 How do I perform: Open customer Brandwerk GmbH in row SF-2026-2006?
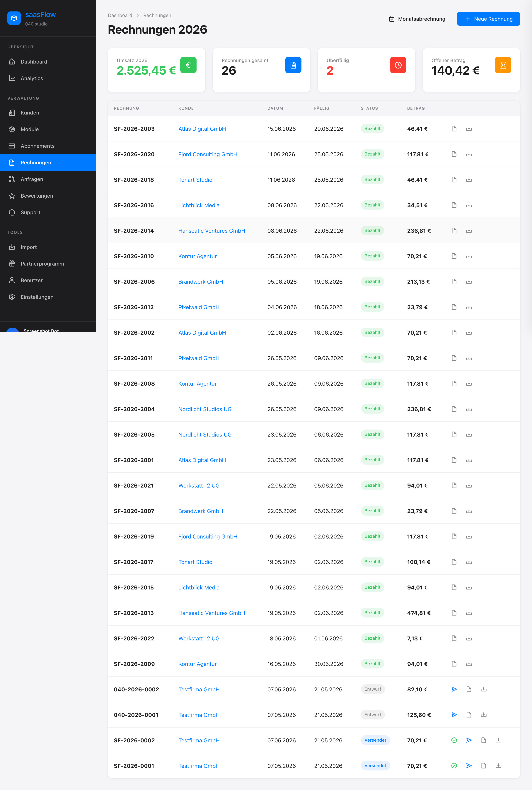tap(201, 282)
